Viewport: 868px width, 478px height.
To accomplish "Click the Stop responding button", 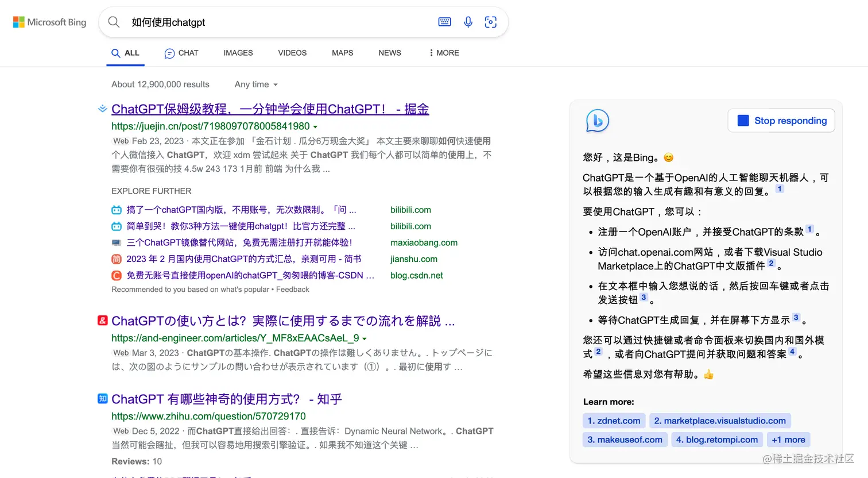I will coord(781,121).
